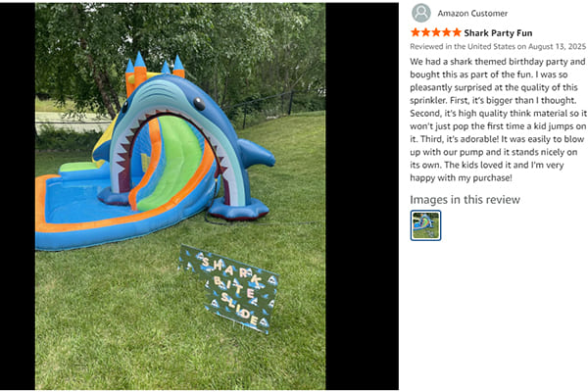The width and height of the screenshot is (588, 392).
Task: Click the fifth orange rating star
Action: [x=457, y=32]
